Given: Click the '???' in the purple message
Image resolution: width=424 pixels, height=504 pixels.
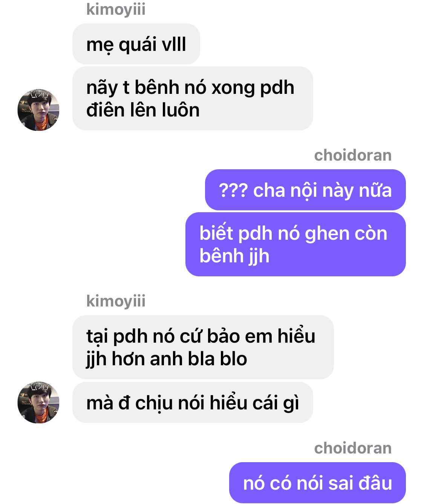Looking at the screenshot, I should click(233, 191).
